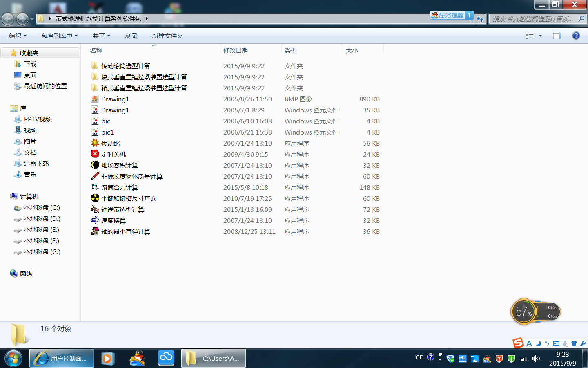Select the Drawing1 BMP image icon

point(95,99)
